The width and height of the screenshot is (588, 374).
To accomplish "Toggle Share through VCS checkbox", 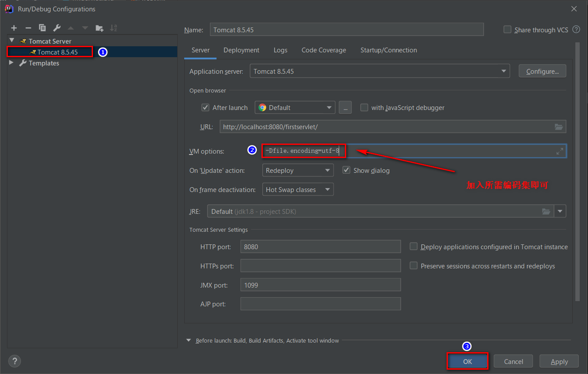I will [507, 30].
